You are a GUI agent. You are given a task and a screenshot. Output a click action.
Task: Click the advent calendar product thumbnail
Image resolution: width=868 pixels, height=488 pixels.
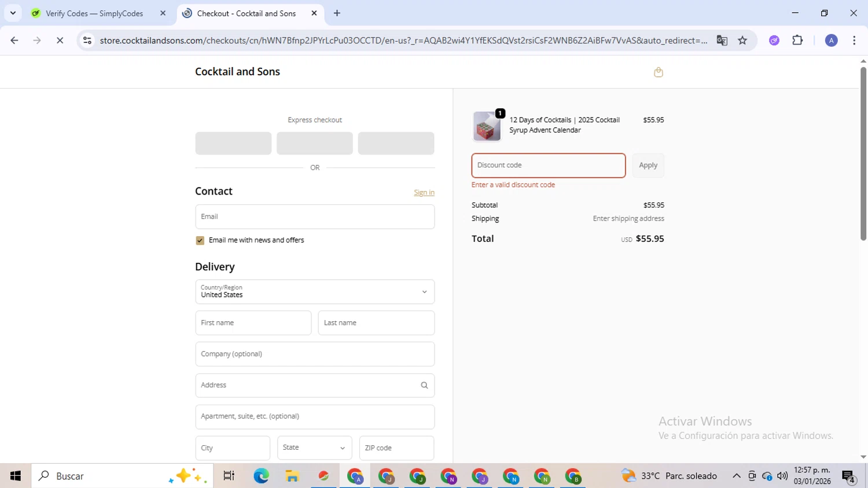(487, 126)
